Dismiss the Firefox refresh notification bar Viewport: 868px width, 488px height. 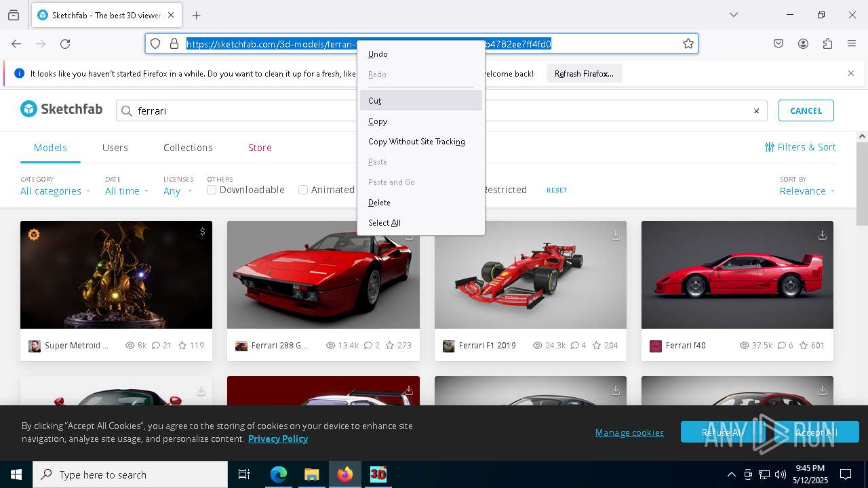click(x=851, y=73)
